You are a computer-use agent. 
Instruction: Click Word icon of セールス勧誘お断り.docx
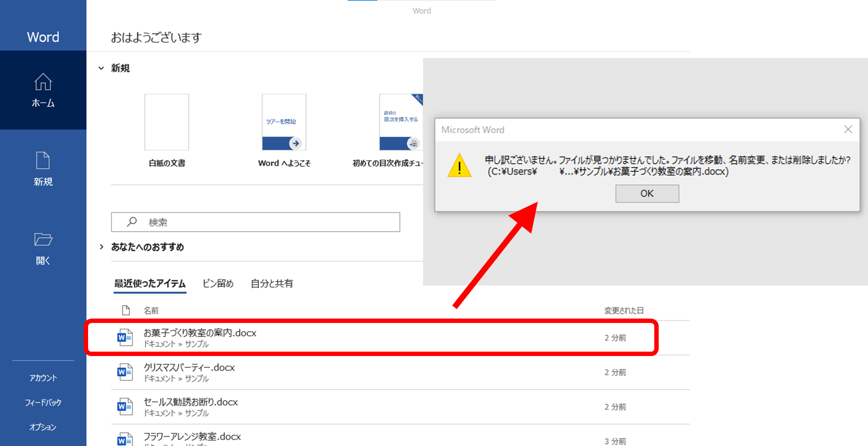click(x=125, y=406)
